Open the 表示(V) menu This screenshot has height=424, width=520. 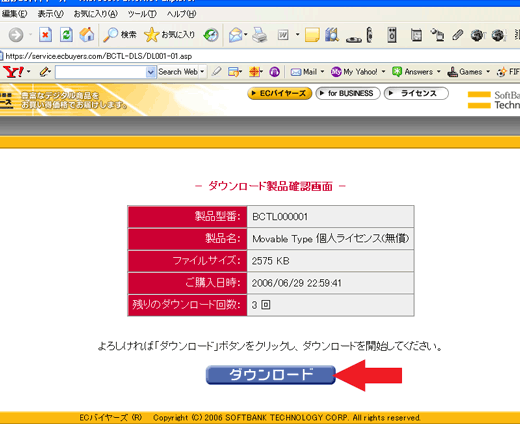50,14
